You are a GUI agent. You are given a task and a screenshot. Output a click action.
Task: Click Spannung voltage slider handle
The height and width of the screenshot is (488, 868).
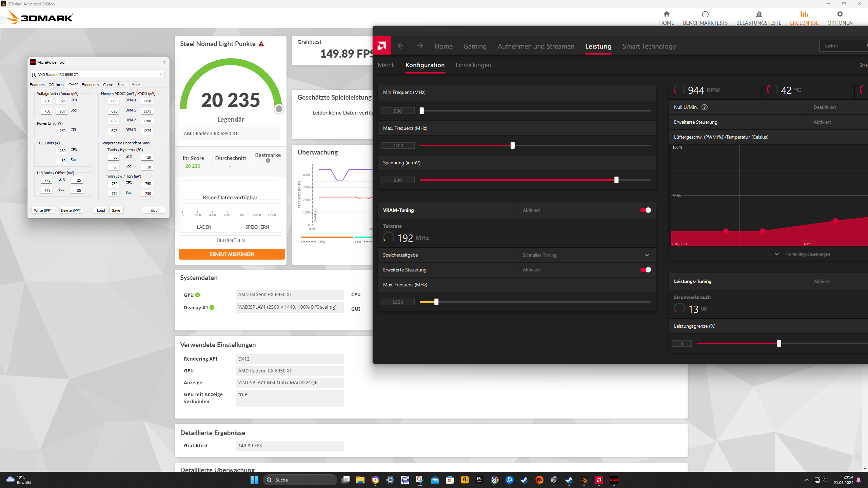616,180
